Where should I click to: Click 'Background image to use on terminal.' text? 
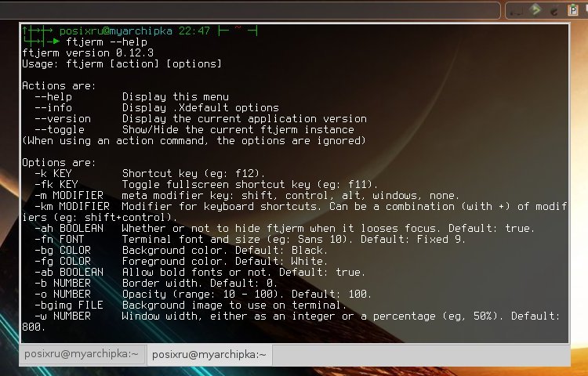pyautogui.click(x=234, y=305)
